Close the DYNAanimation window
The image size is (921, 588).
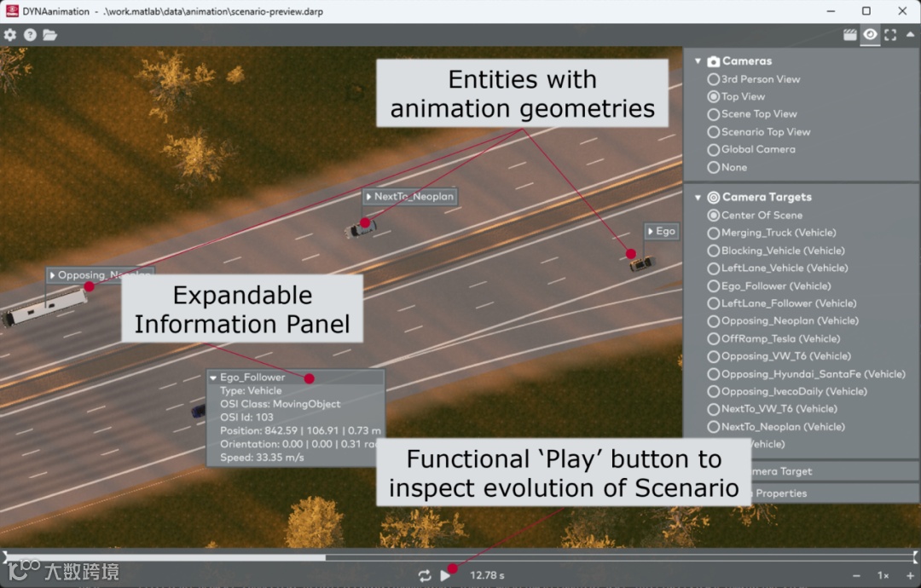click(x=902, y=11)
